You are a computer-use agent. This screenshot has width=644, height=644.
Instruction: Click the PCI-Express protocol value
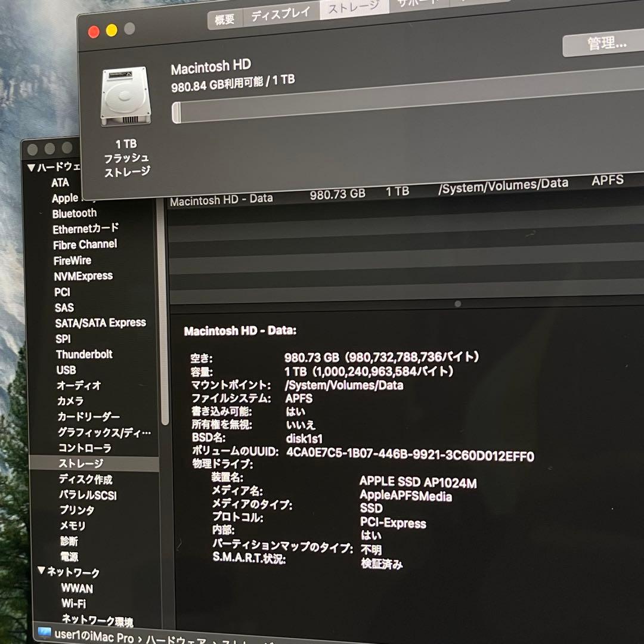pyautogui.click(x=393, y=522)
